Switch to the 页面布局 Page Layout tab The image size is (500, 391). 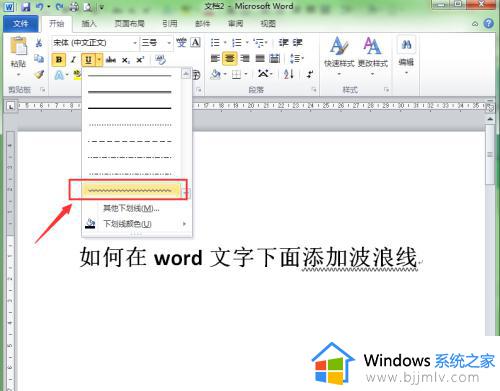tap(130, 24)
